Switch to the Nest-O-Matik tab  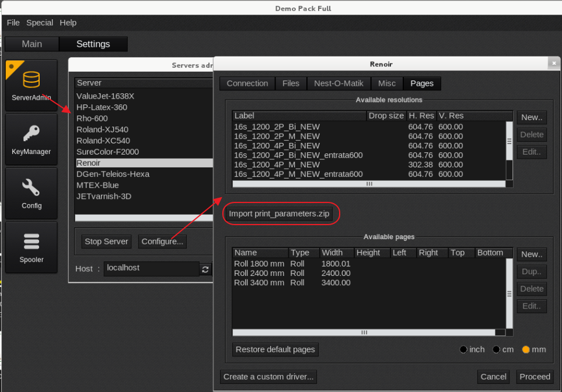tap(338, 83)
